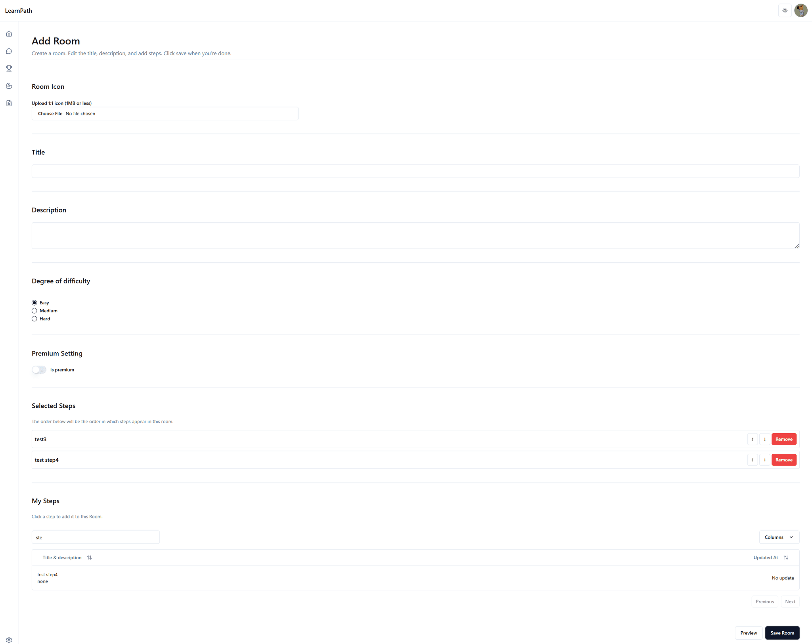Click Title & description sort toggle
The image size is (812, 644).
click(x=89, y=558)
